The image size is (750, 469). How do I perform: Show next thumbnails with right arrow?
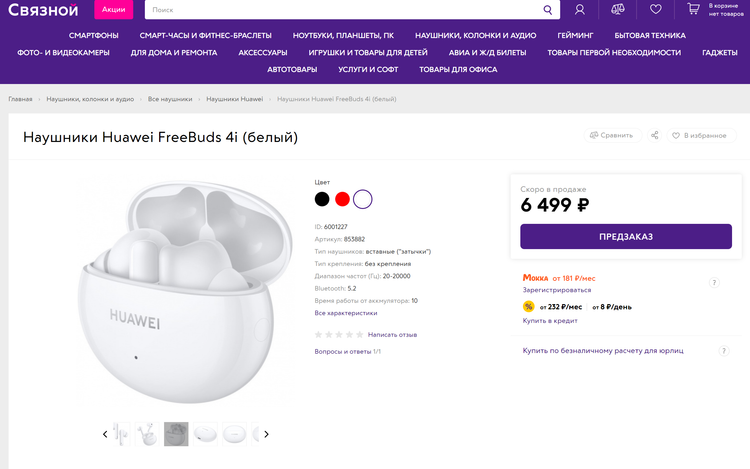click(x=266, y=434)
